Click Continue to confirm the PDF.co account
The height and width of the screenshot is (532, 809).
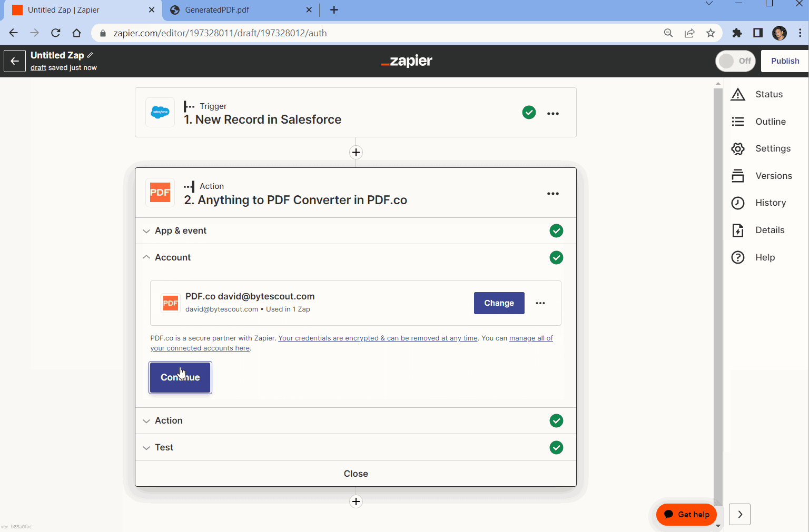[180, 377]
